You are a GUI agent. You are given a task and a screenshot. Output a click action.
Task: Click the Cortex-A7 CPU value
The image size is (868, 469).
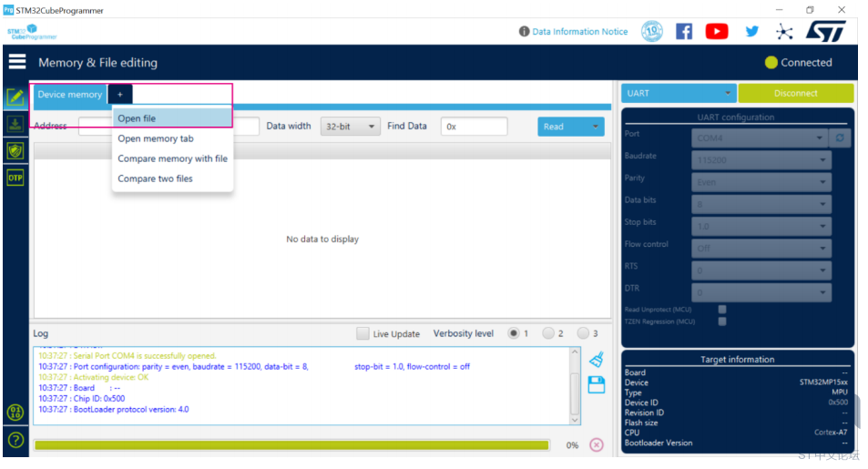tap(831, 432)
